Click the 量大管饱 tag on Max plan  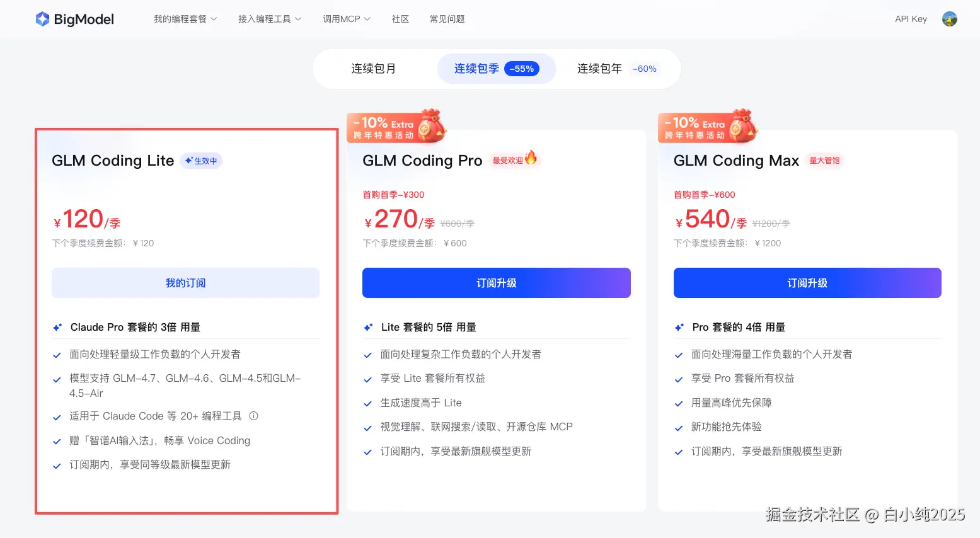[824, 161]
